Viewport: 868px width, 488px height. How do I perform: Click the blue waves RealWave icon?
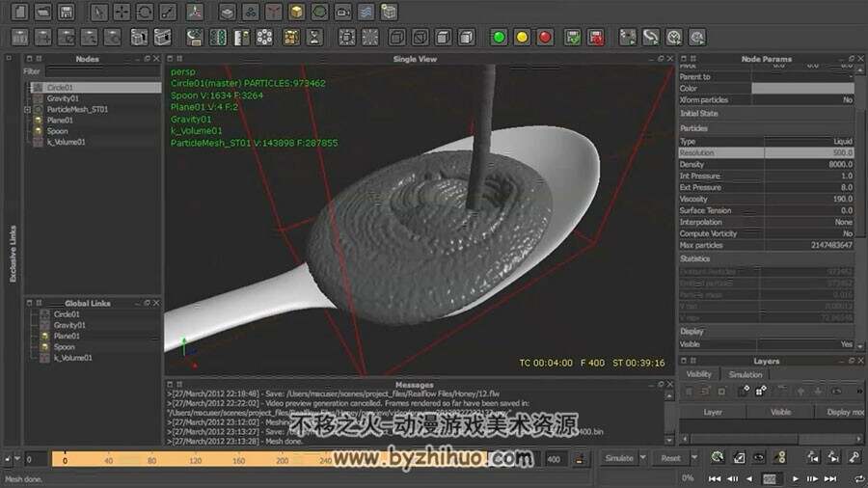pyautogui.click(x=366, y=12)
